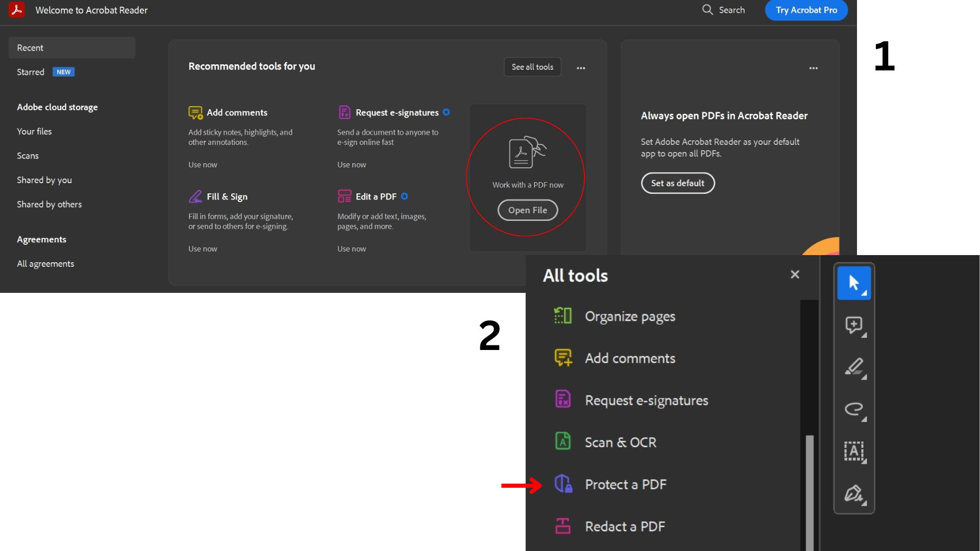Image resolution: width=980 pixels, height=551 pixels.
Task: Choose Redact a PDF tool
Action: (624, 527)
